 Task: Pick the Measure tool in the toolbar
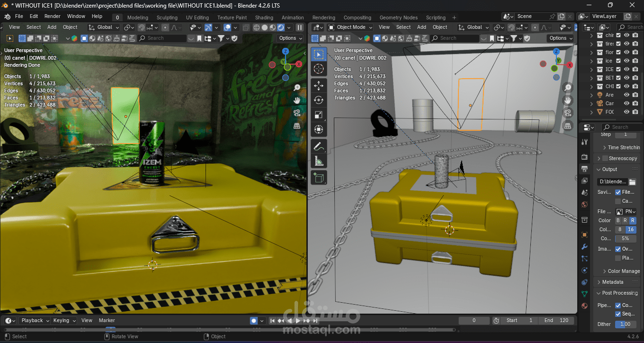(319, 162)
